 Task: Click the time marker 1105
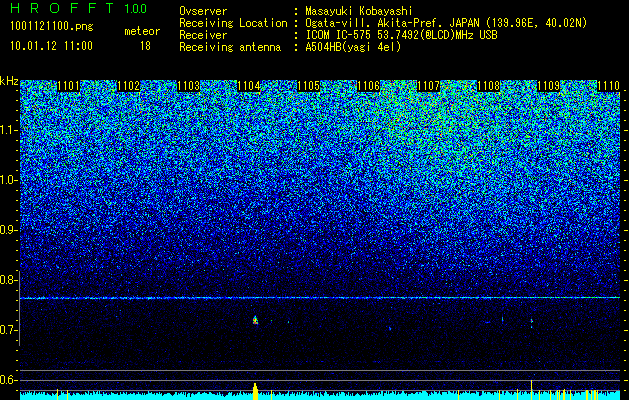pyautogui.click(x=308, y=86)
